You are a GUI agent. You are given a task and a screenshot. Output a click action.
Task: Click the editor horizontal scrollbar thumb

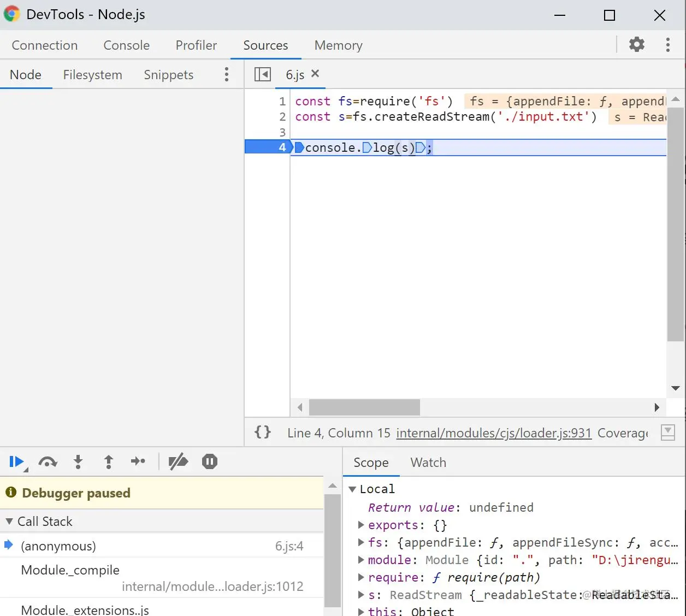[x=364, y=407]
